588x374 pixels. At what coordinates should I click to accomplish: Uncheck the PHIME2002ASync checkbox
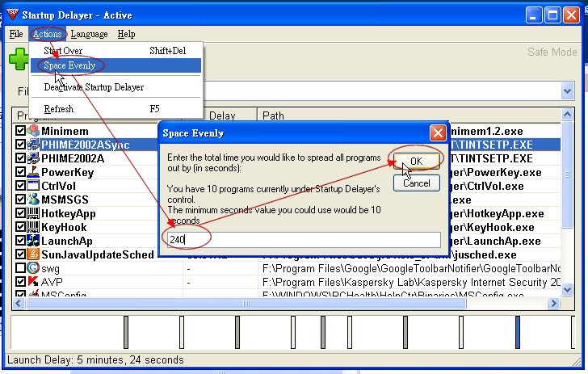click(21, 145)
